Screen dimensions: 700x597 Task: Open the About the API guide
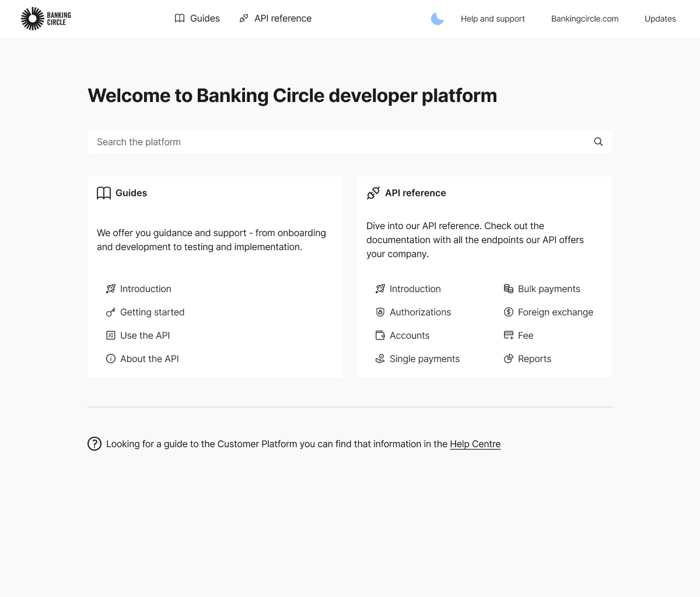click(149, 359)
